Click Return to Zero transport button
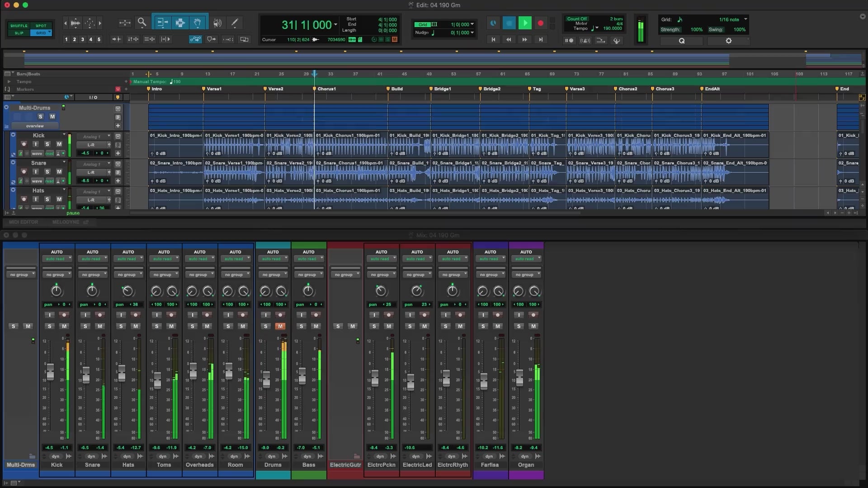 tap(493, 40)
